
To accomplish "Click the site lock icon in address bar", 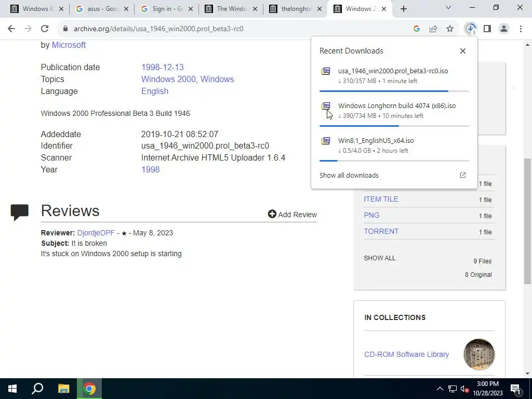I will click(65, 29).
